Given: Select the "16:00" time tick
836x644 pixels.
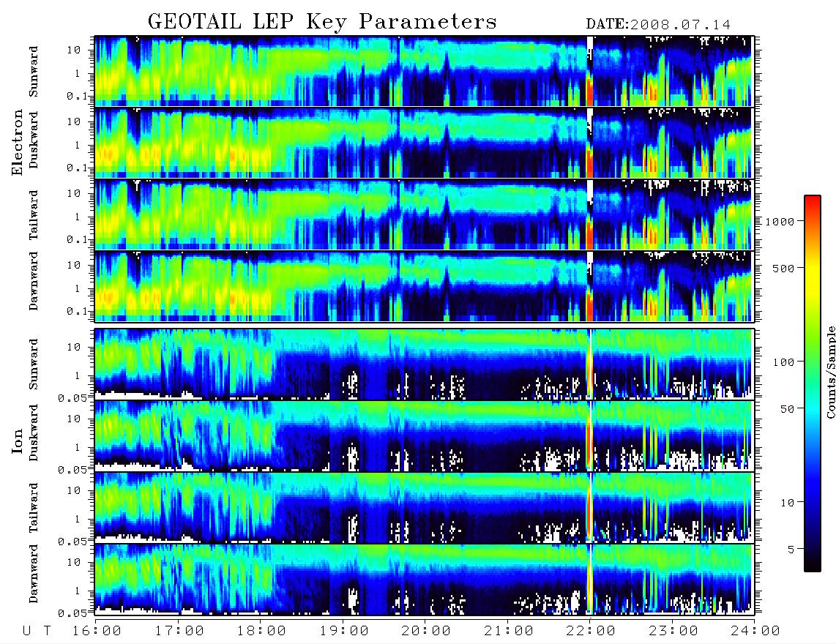Looking at the screenshot, I should point(97,632).
